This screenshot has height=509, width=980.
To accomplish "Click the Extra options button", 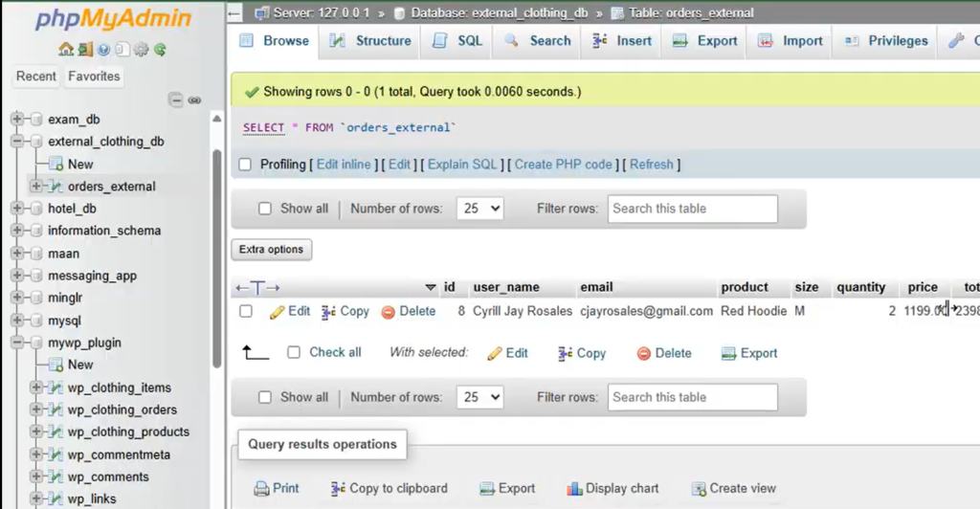I will [x=271, y=250].
